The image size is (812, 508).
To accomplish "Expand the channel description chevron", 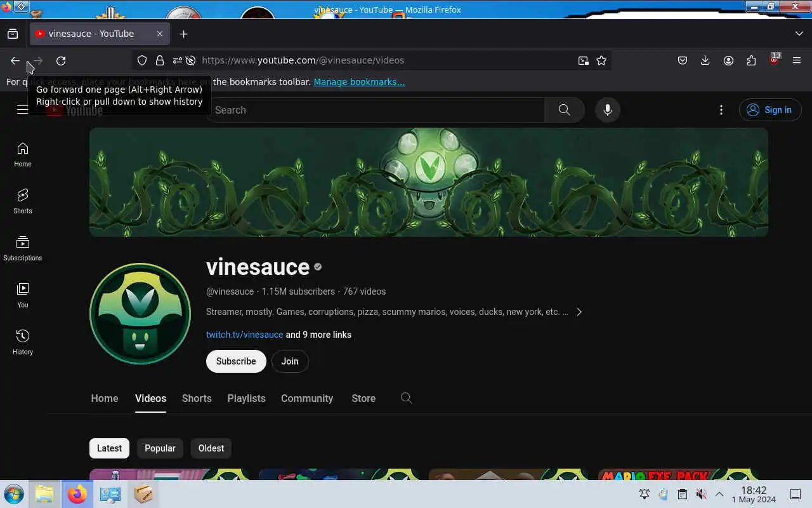I will click(579, 312).
